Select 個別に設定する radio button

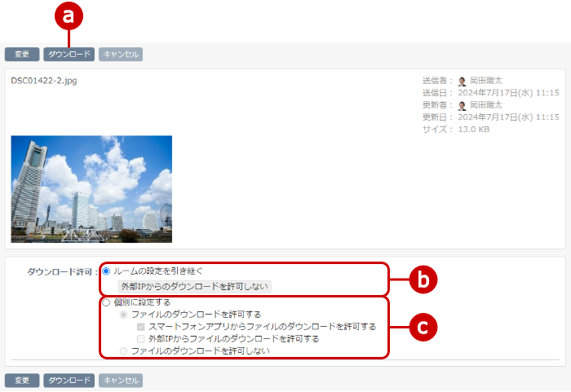pyautogui.click(x=106, y=302)
